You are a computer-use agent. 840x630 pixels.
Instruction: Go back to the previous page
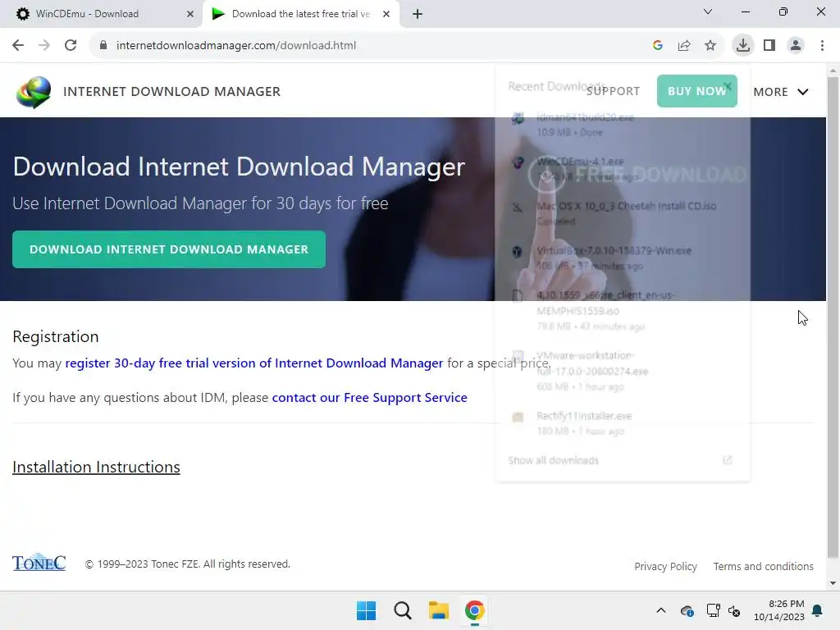(x=18, y=46)
